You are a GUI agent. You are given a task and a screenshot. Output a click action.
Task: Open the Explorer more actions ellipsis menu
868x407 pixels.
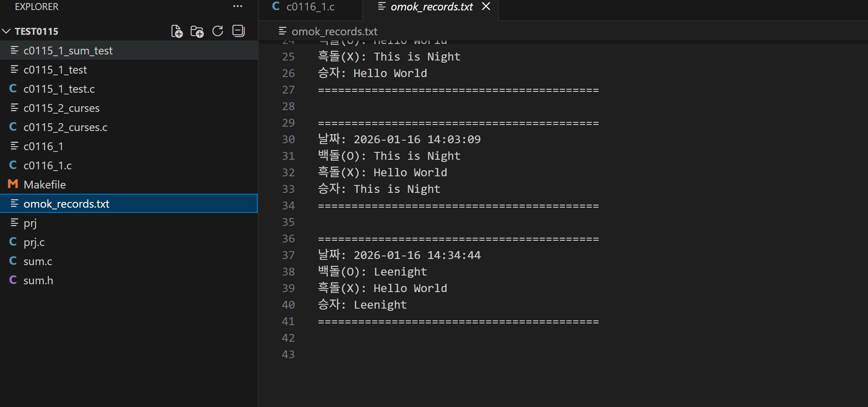[x=238, y=6]
